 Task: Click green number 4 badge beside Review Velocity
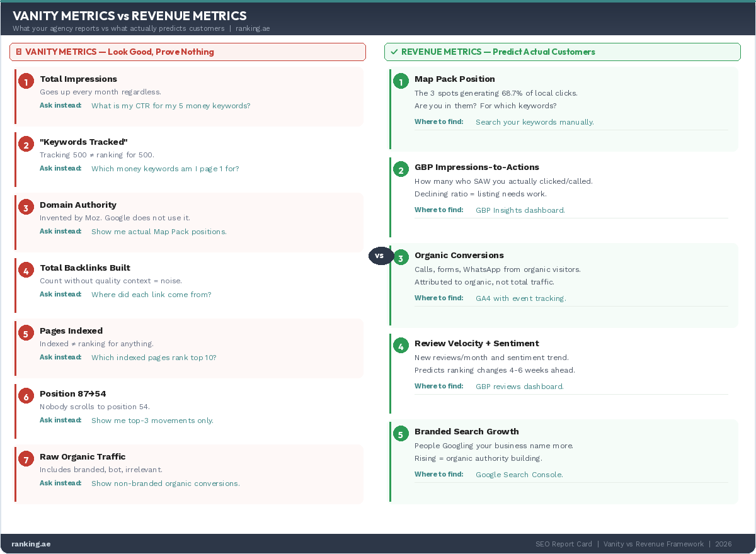click(400, 346)
